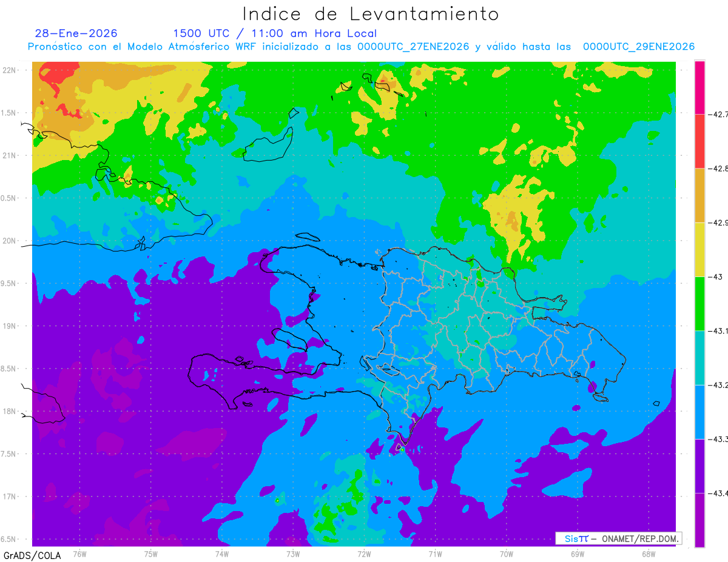
Task: Click the '72W' longitude label
Action: point(364,554)
